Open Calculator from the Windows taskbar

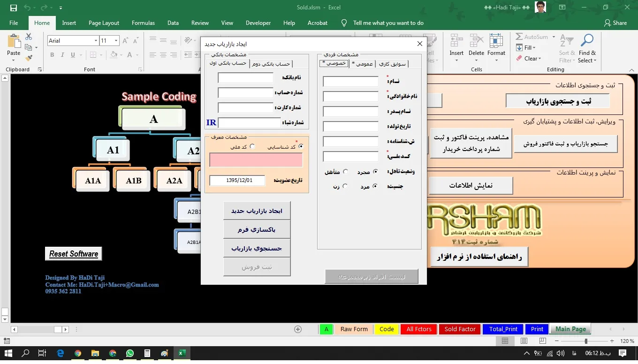[147, 353]
